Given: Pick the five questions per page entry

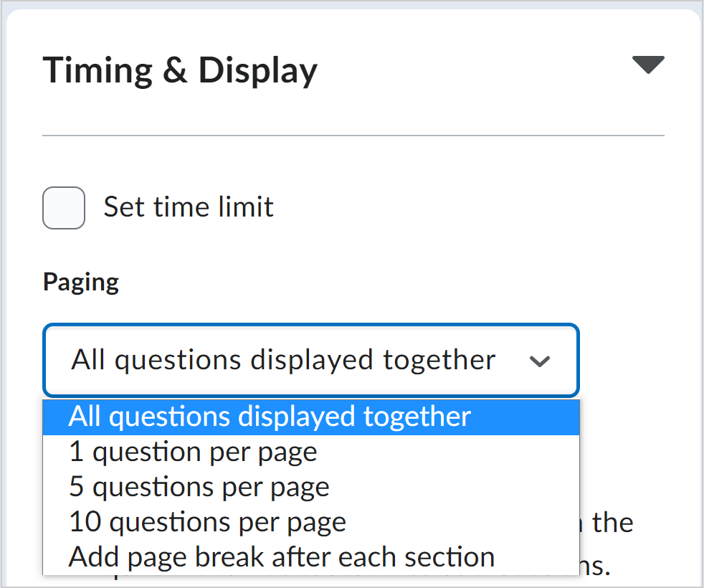Looking at the screenshot, I should click(199, 487).
